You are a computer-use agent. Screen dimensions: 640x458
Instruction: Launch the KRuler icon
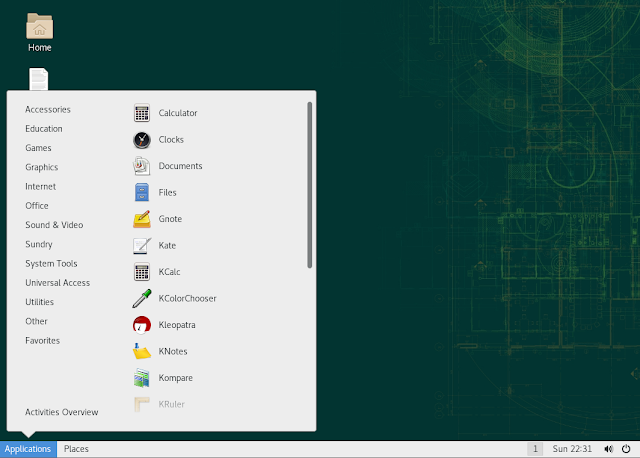(142, 405)
